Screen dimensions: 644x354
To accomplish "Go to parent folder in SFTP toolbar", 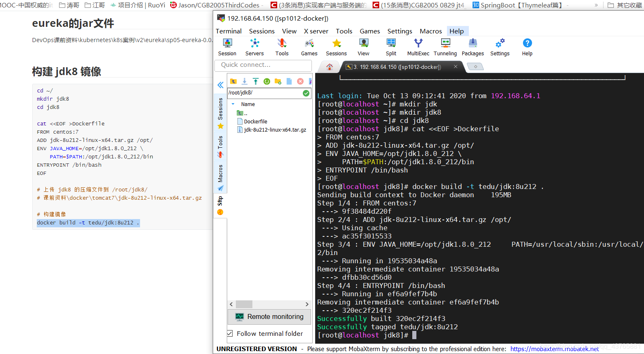I will pyautogui.click(x=233, y=81).
